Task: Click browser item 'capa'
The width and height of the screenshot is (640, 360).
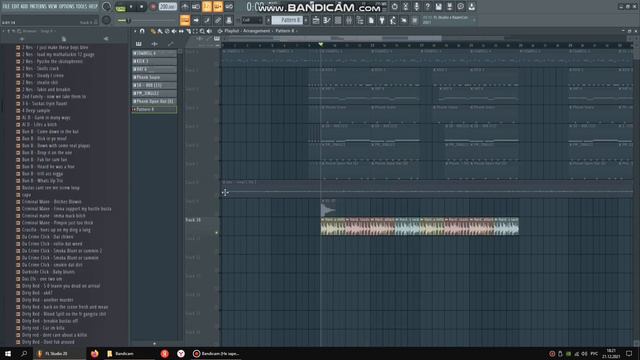Action: (26, 195)
